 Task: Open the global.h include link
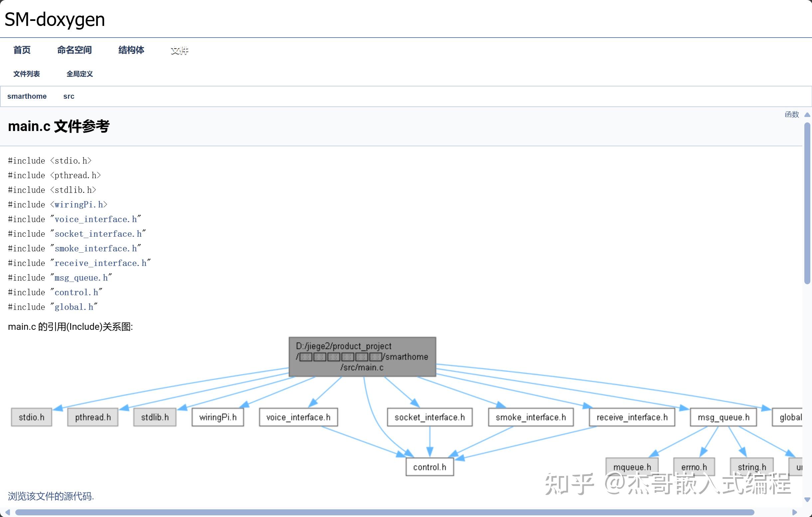point(74,307)
